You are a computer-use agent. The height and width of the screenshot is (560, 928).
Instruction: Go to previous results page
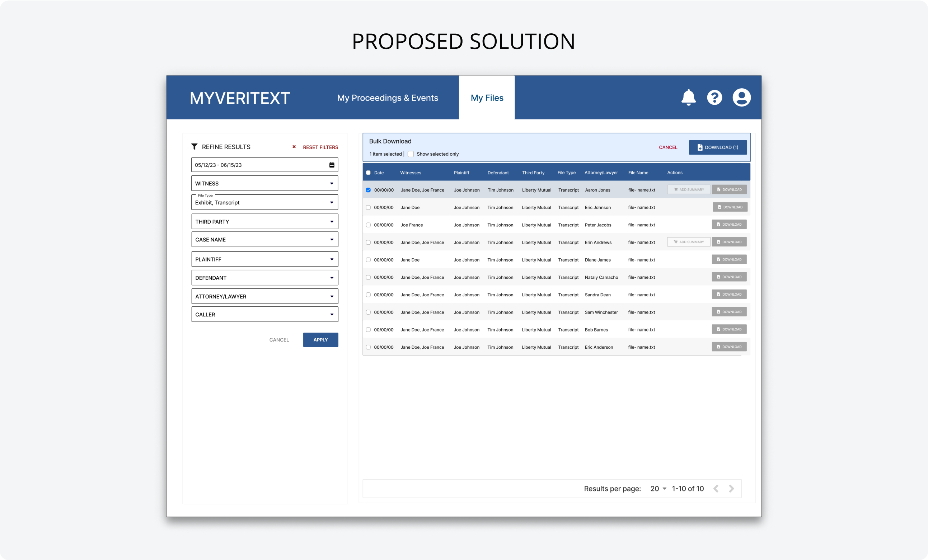click(x=716, y=489)
